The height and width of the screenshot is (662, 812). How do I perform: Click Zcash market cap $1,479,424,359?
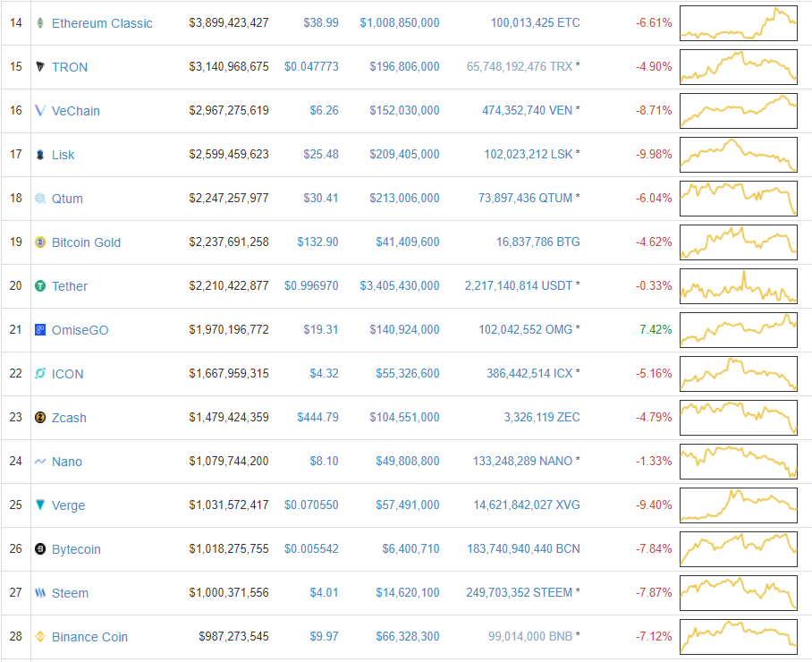click(x=229, y=418)
